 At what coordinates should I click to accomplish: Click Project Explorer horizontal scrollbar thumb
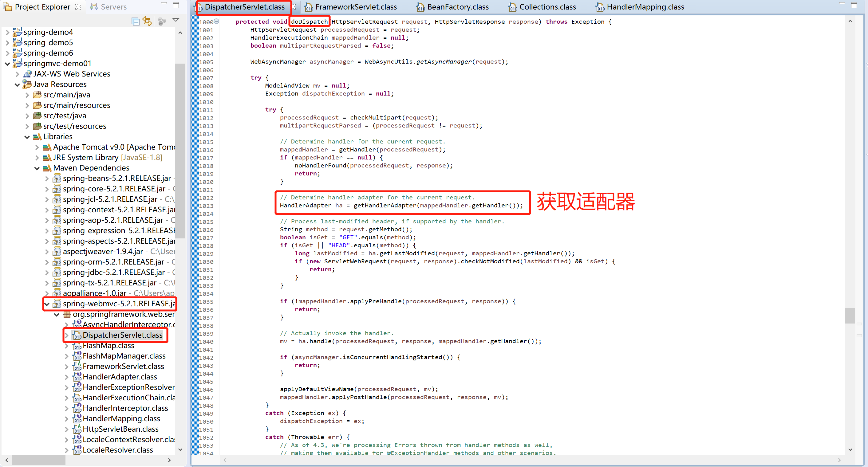(39, 460)
